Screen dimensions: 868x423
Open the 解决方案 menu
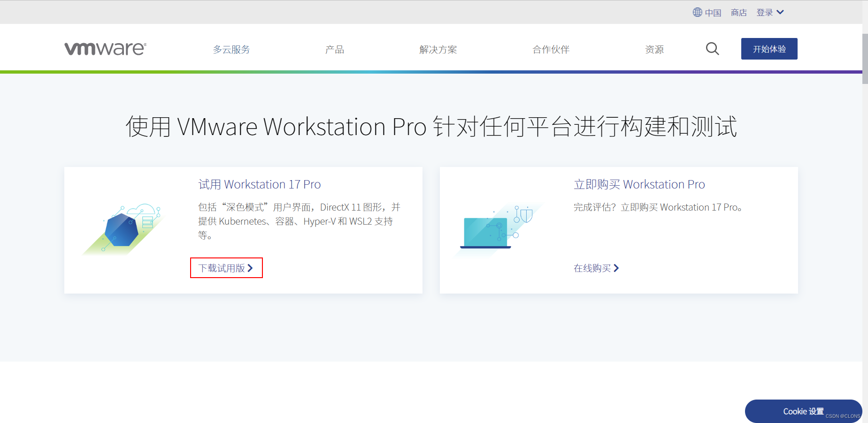tap(438, 49)
